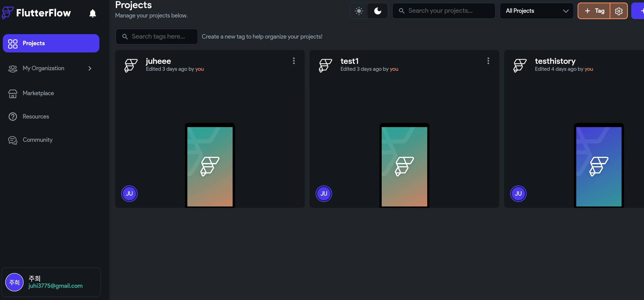This screenshot has height=300, width=644.
Task: Click 'Manage your projects below.' subtitle
Action: tap(151, 16)
